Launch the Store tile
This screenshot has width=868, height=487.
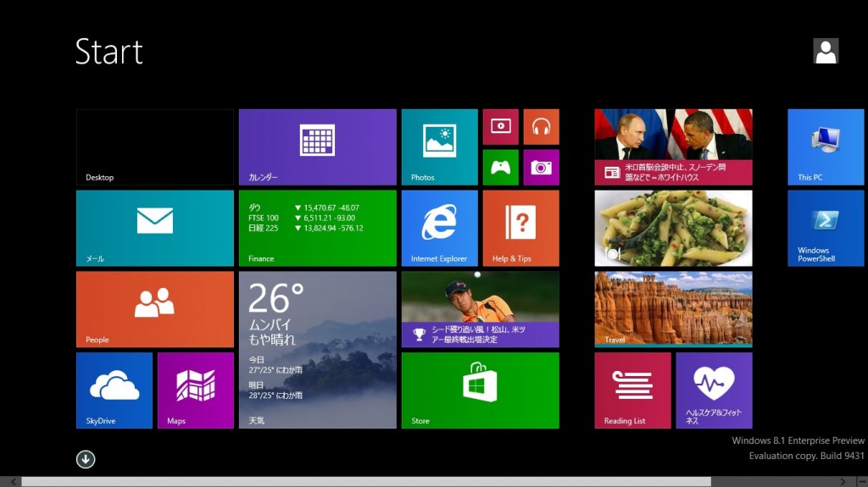click(481, 390)
